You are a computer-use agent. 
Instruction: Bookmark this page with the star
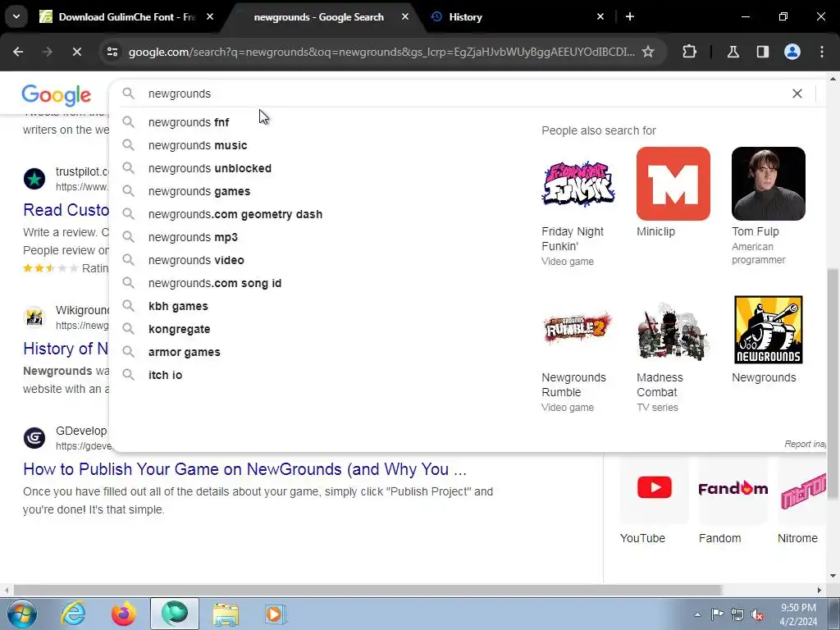click(648, 52)
